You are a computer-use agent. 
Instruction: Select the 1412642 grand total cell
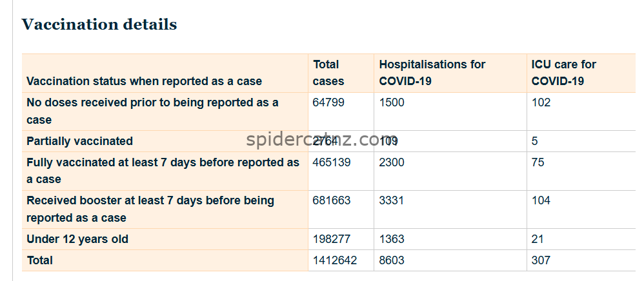coord(335,260)
